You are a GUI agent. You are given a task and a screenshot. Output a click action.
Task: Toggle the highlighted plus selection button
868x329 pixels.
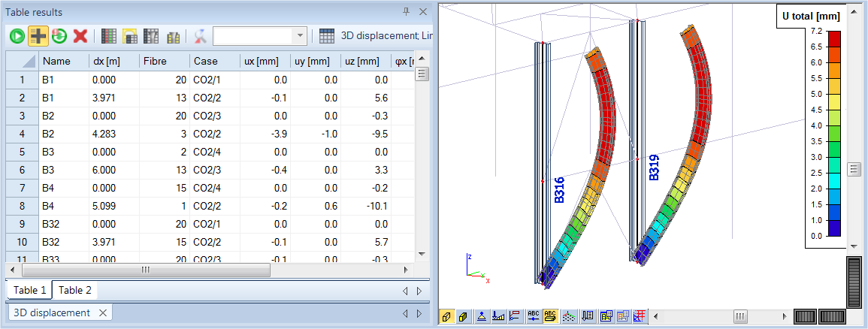(38, 35)
